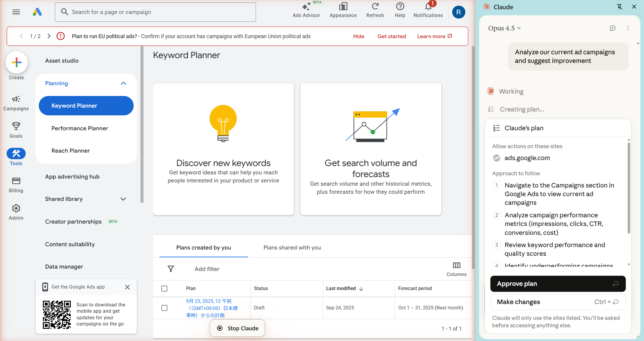Check the draft plan row checkbox
The image size is (644, 341).
tap(164, 308)
